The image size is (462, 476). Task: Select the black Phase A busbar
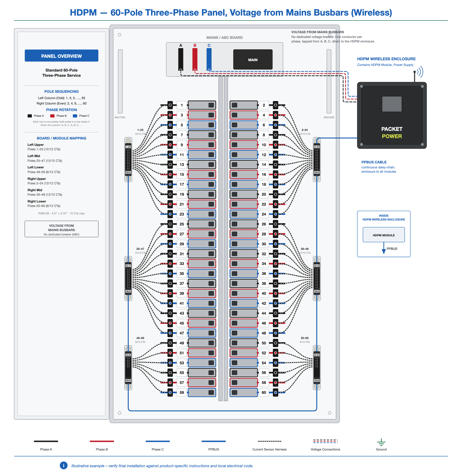(x=181, y=59)
